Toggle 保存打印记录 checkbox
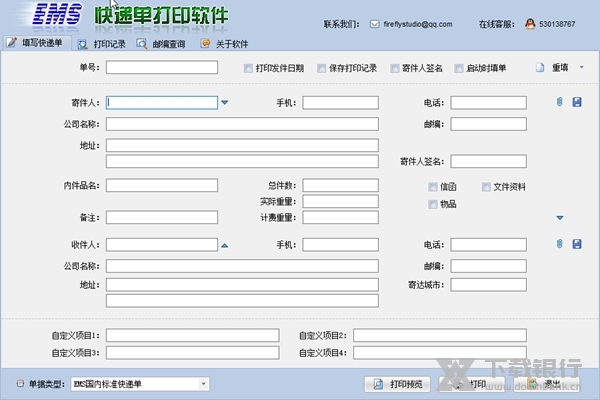This screenshot has width=600, height=400. [x=321, y=69]
